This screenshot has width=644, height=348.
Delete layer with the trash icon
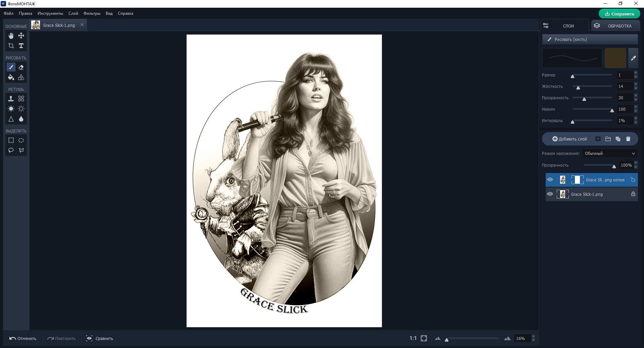pos(628,139)
